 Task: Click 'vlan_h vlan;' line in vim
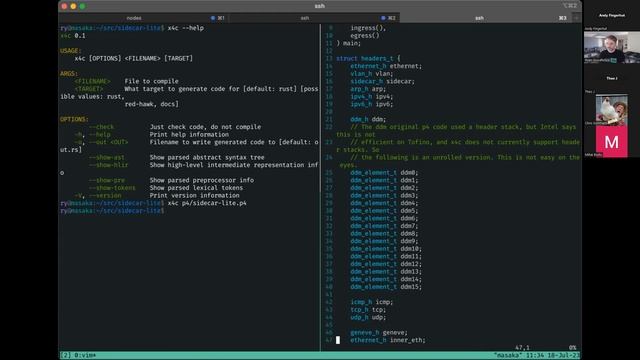(x=371, y=74)
